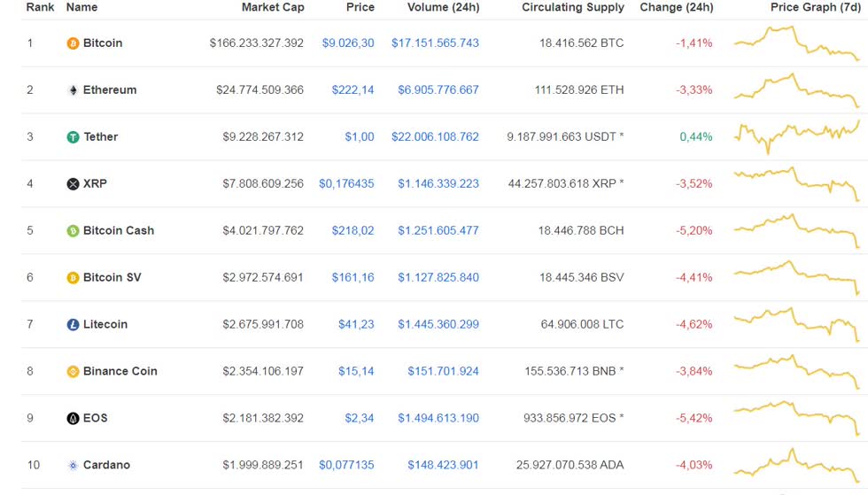
Task: Click the green Tether coin icon
Action: pyautogui.click(x=73, y=136)
